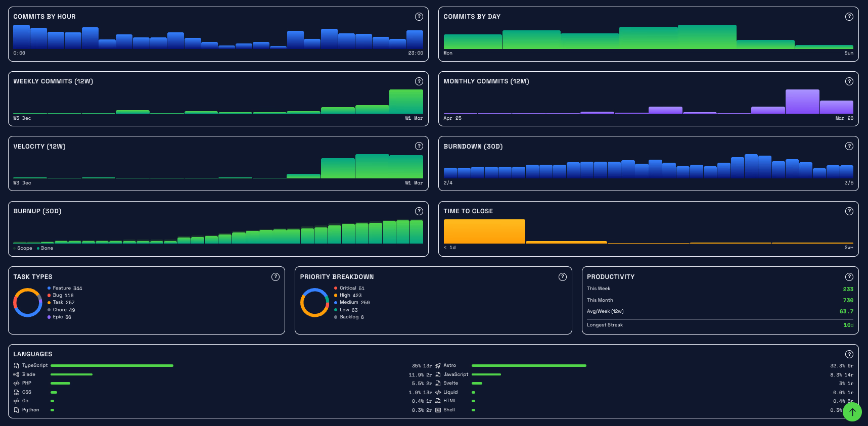Toggle Done series in Burnup legend
The image size is (868, 426).
coord(45,248)
